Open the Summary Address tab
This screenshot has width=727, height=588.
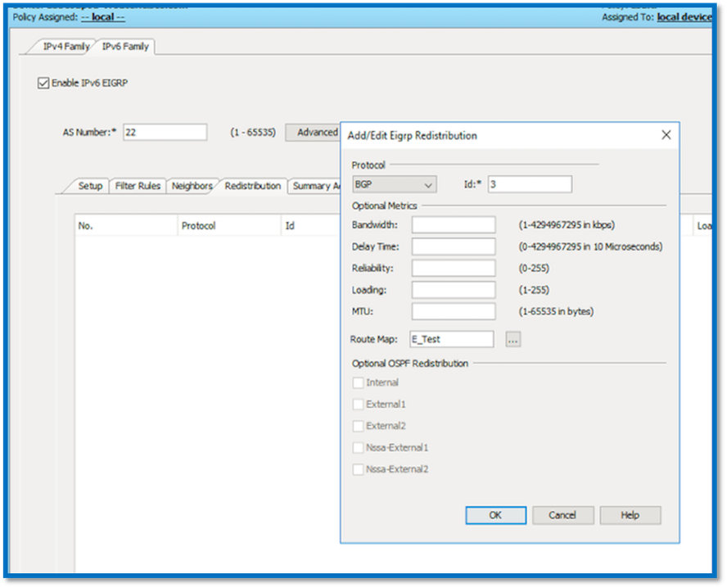tap(315, 186)
